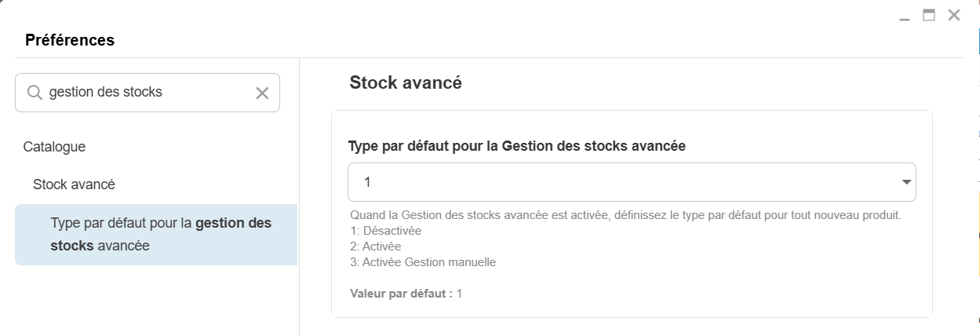Click the Préférences window title
The image size is (980, 336).
coord(70,40)
